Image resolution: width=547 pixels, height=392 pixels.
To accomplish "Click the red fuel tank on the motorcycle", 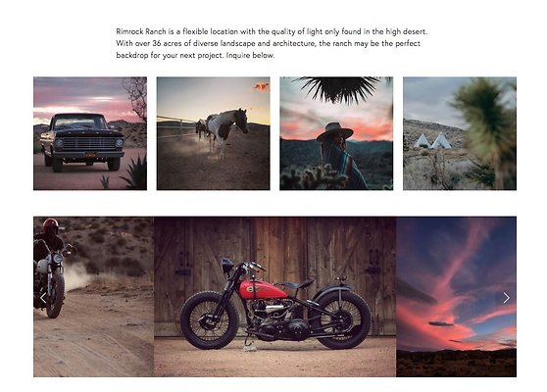I will click(263, 289).
